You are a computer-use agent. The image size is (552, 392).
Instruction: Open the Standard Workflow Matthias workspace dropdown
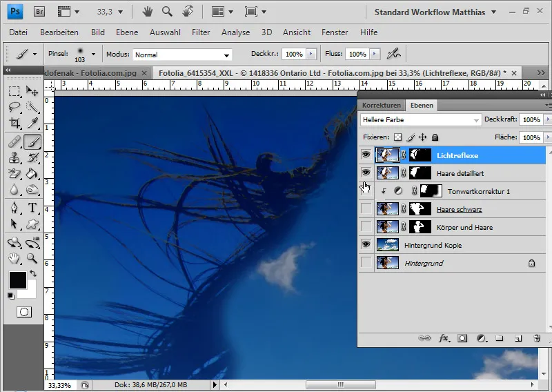pyautogui.click(x=494, y=12)
